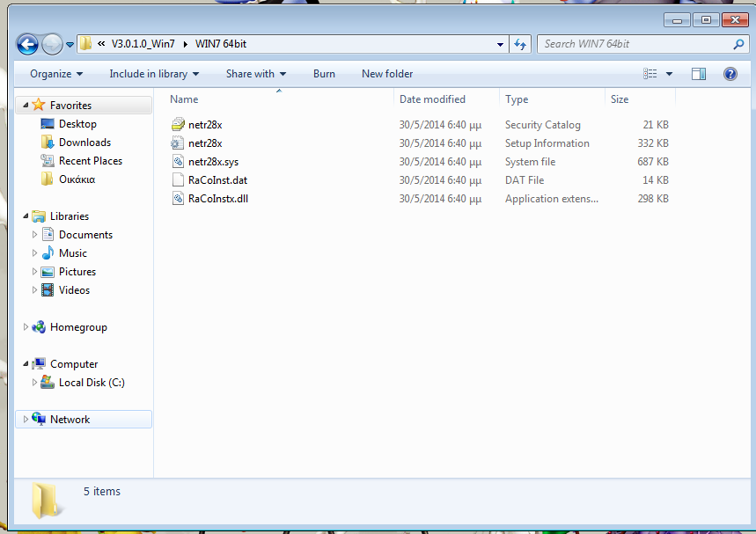Open the Pictures library icon
This screenshot has width=756, height=534.
48,272
